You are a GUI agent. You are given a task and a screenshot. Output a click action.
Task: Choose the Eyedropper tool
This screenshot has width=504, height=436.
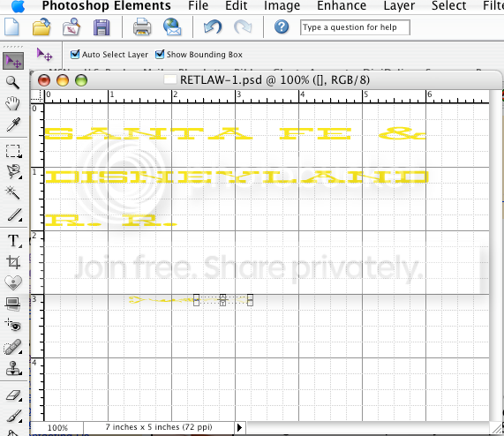tap(13, 124)
